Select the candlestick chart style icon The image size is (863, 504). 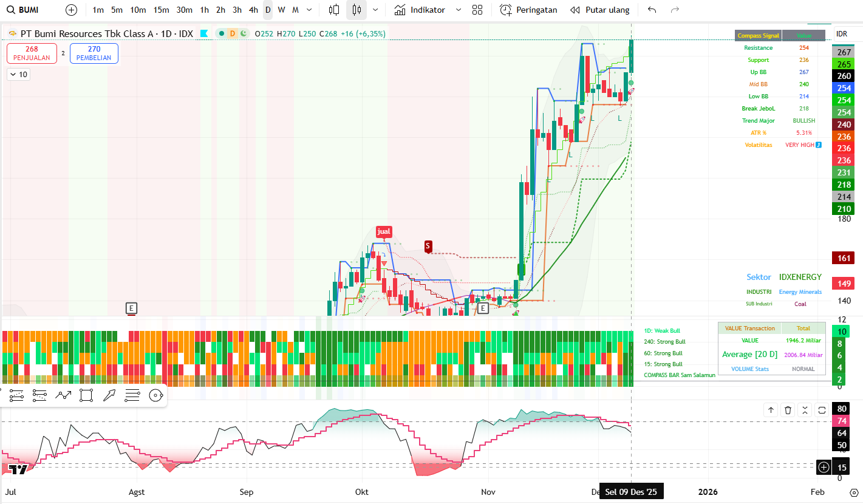[x=356, y=10]
